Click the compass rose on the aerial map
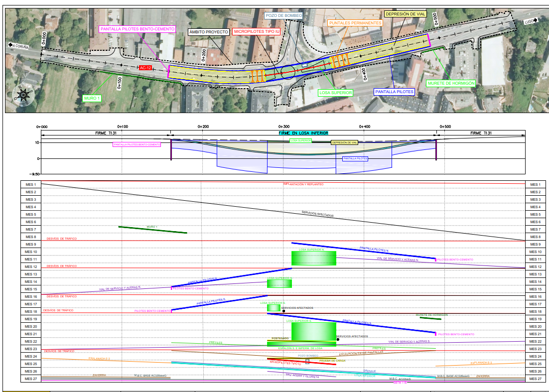 tap(23, 95)
